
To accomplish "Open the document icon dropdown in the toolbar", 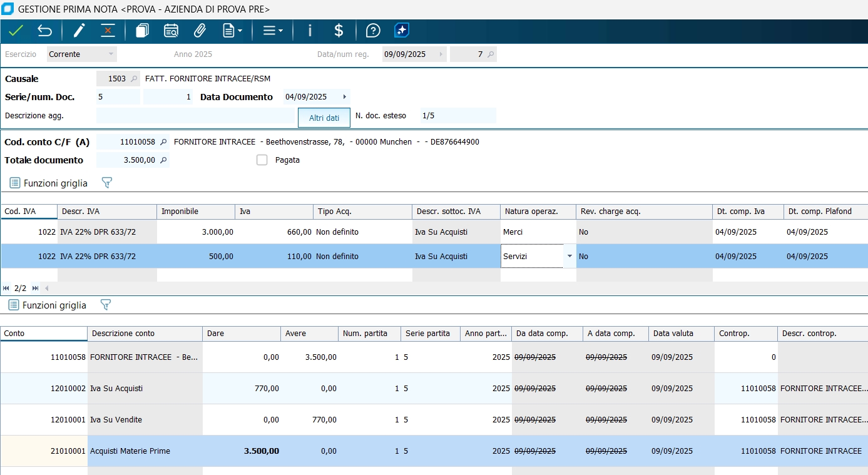I will tap(232, 31).
